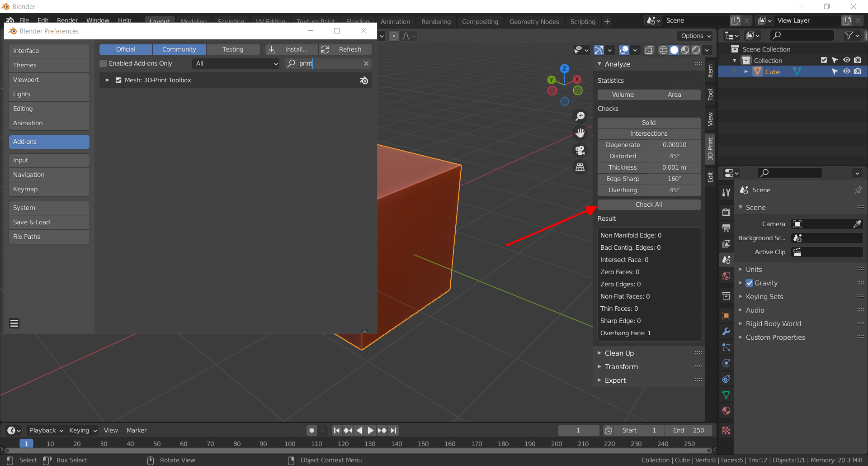Open Particle properties tab icon

click(x=726, y=347)
